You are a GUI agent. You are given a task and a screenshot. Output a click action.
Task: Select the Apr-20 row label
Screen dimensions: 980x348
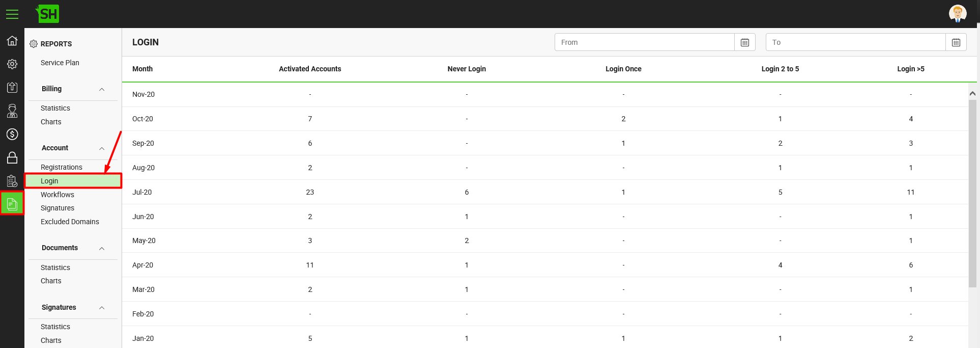pyautogui.click(x=142, y=265)
